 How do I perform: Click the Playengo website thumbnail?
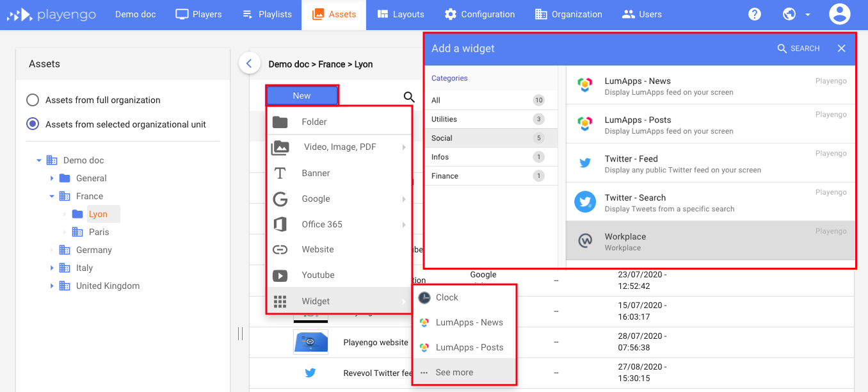[310, 342]
